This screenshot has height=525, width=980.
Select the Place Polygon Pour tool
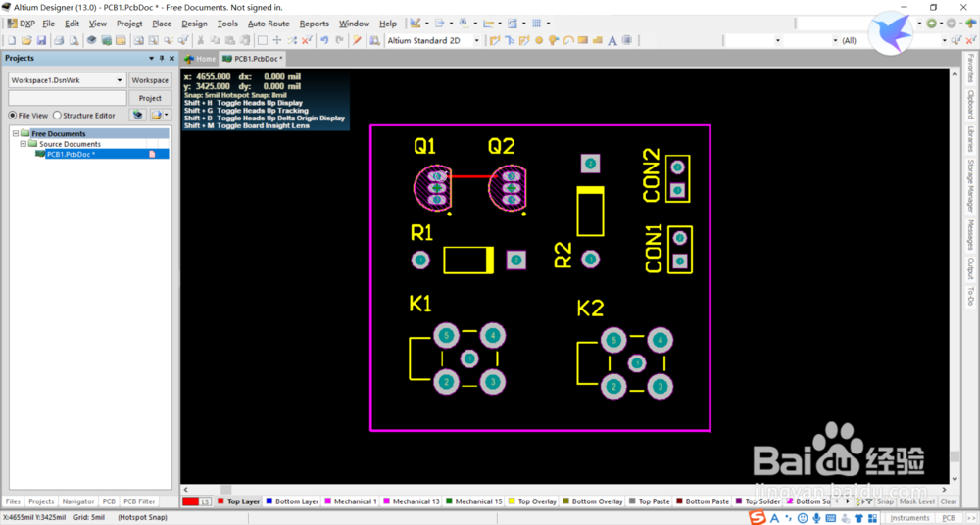[597, 40]
